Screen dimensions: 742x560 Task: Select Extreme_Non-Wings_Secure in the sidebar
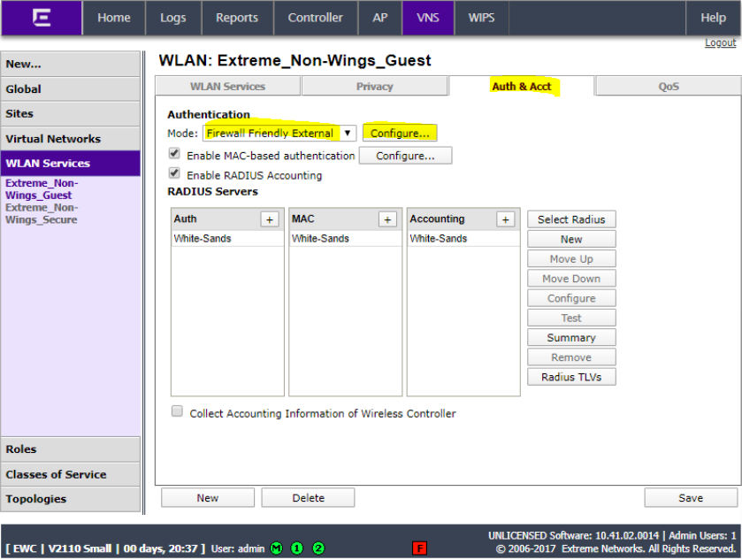pos(42,214)
